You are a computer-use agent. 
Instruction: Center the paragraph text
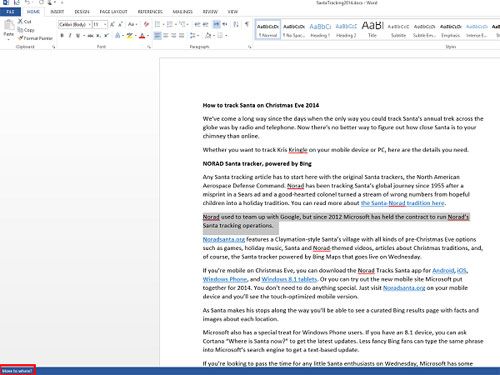click(166, 35)
